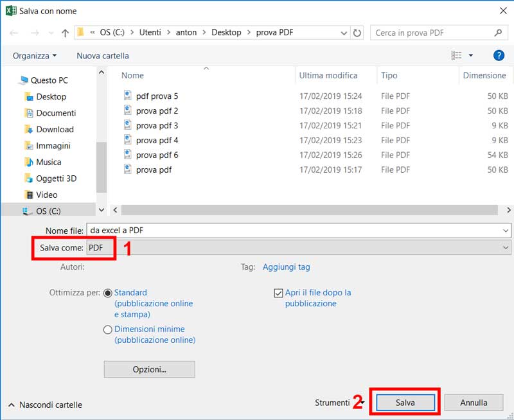The height and width of the screenshot is (420, 514).
Task: Click the search magnifier icon
Action: click(x=499, y=33)
